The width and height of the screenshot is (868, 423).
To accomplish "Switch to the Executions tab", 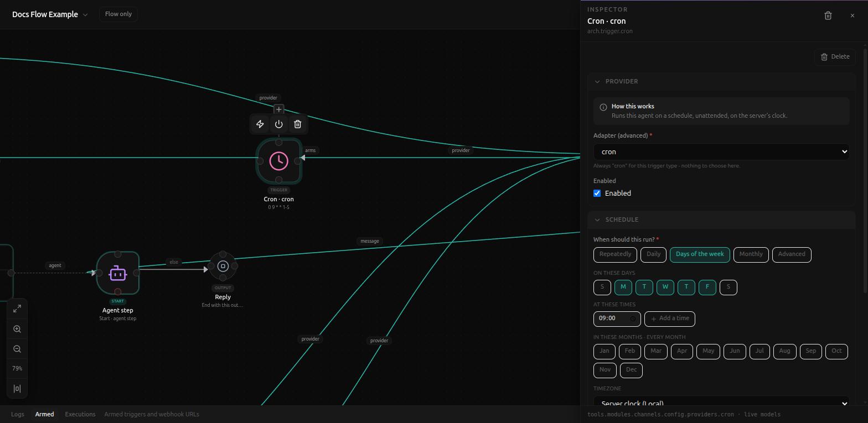I will 80,414.
